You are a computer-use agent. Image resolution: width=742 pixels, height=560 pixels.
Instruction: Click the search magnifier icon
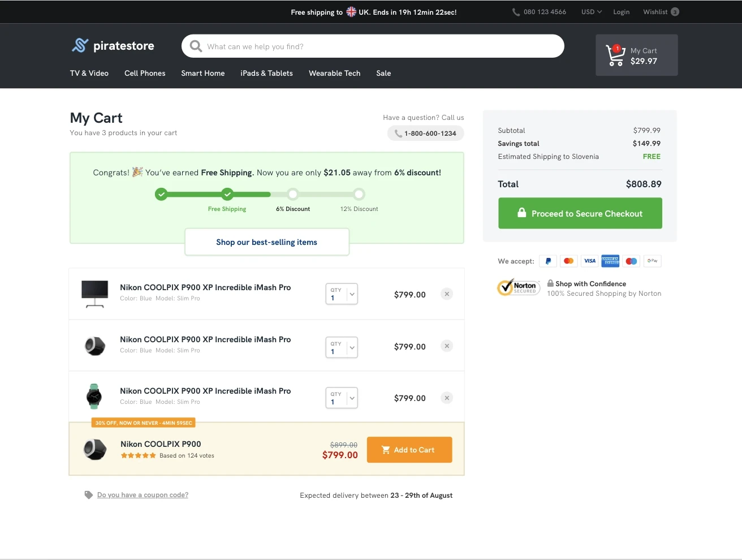(196, 46)
